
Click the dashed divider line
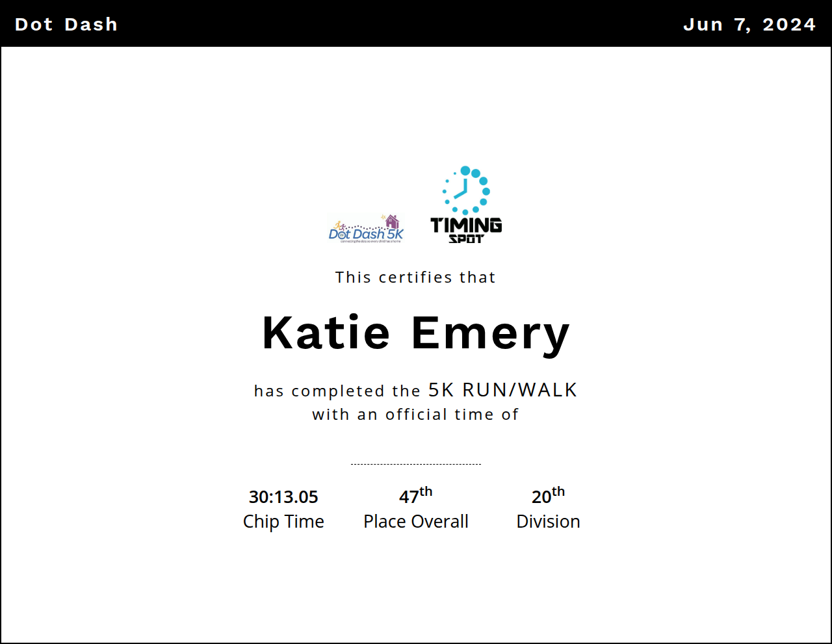point(415,464)
